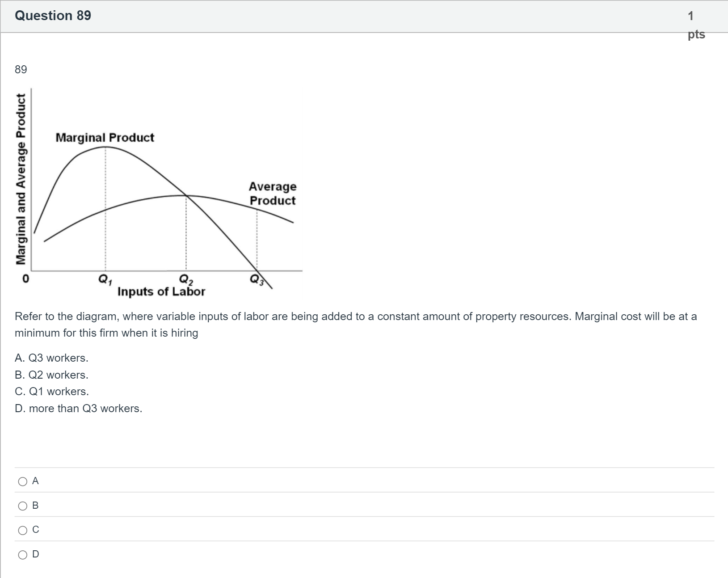Click the Average Product curve label
Screen dimensions: 728x578
coord(273,193)
